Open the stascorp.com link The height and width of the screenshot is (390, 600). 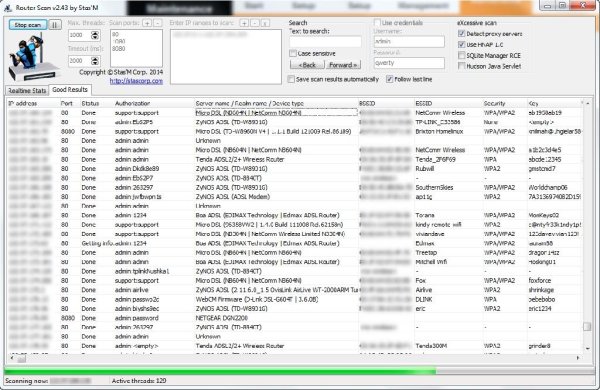(x=136, y=81)
